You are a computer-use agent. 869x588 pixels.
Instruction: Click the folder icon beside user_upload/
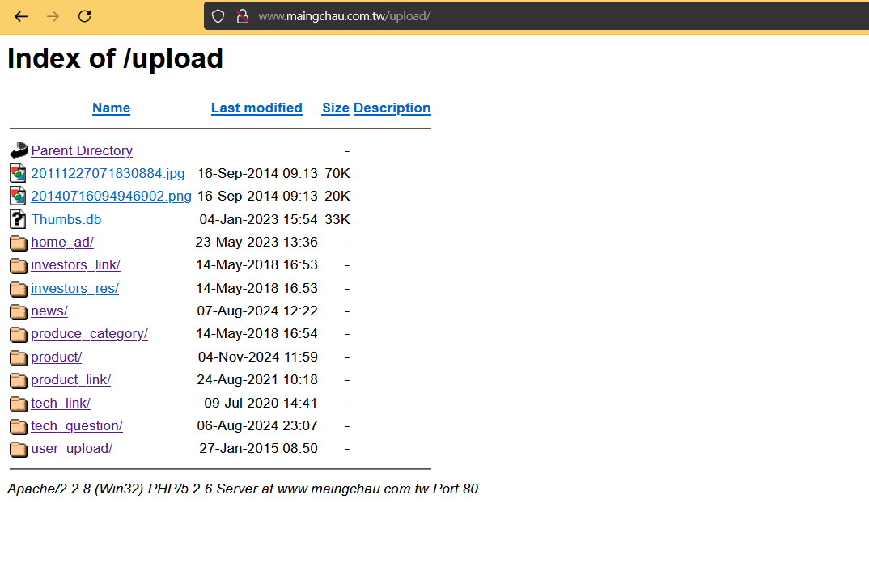(19, 449)
